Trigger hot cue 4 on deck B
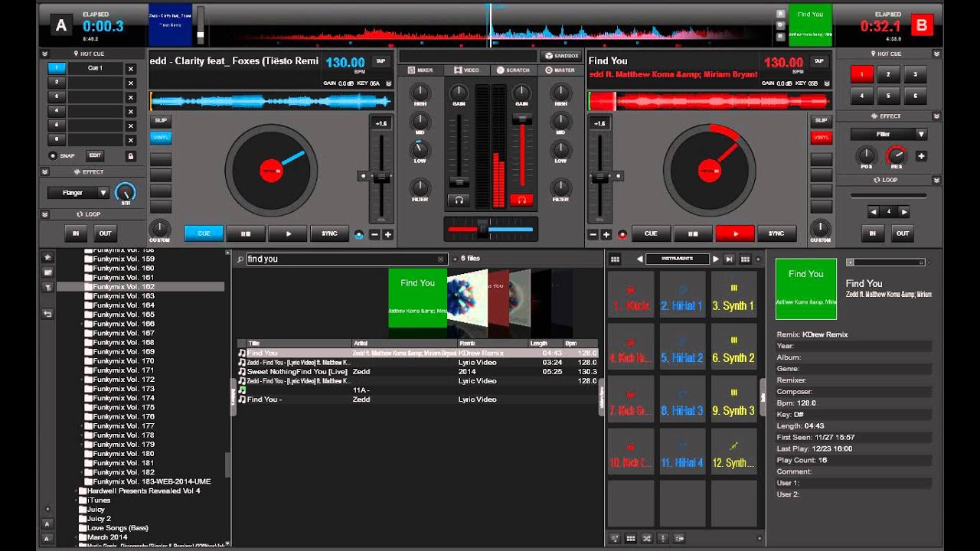Screen dimensions: 980x551 (x=861, y=96)
